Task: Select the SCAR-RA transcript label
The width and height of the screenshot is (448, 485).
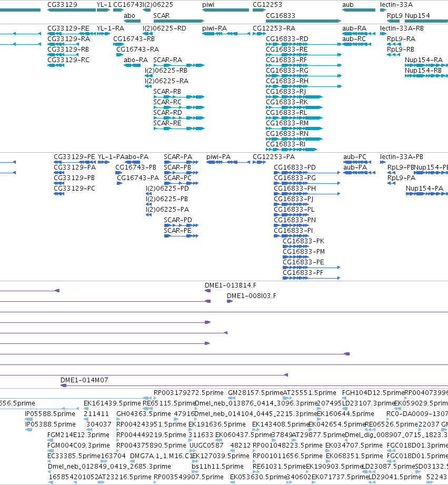Action: [x=167, y=60]
